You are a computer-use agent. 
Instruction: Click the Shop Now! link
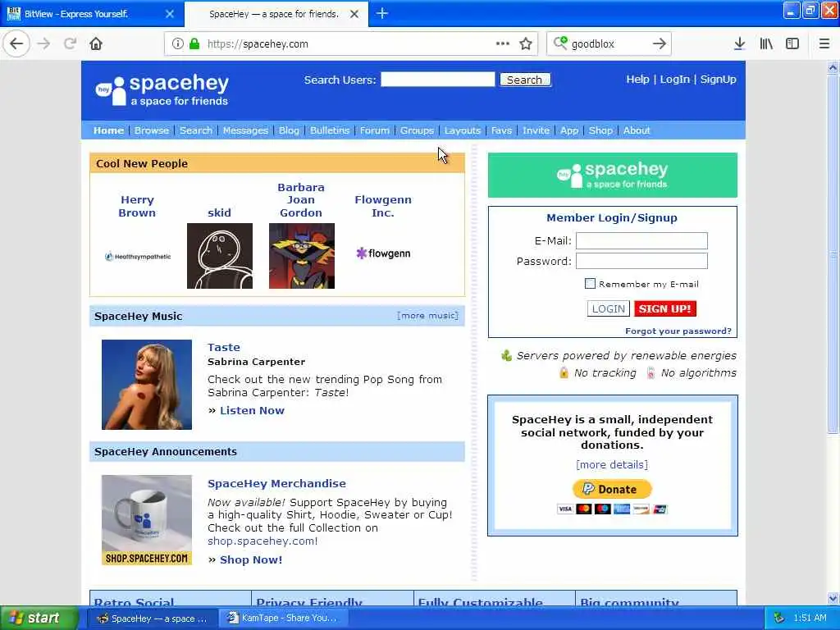pyautogui.click(x=251, y=559)
